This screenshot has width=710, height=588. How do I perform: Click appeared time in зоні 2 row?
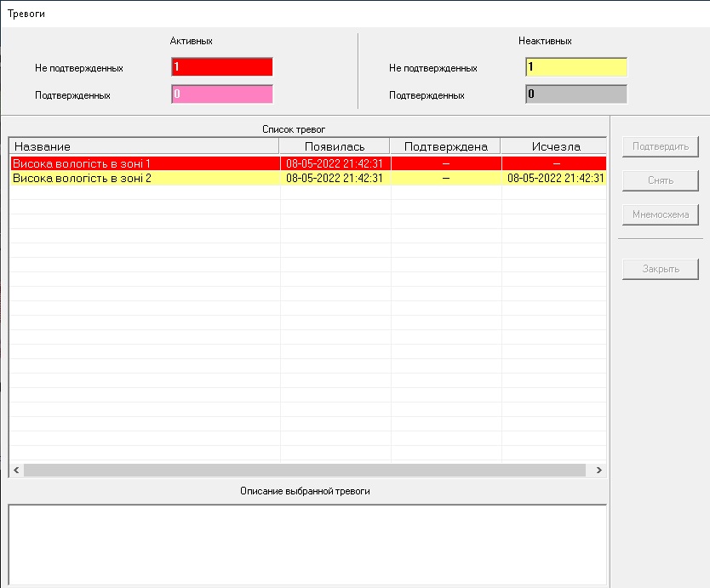tap(335, 178)
